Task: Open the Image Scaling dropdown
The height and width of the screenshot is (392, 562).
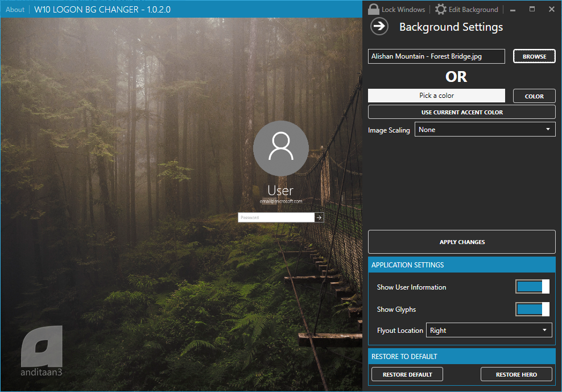Action: (x=485, y=130)
